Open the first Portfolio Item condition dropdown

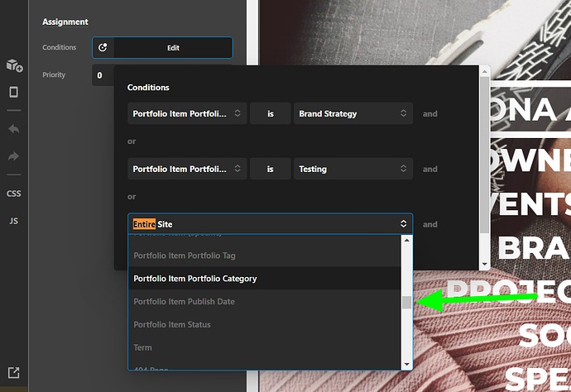(187, 113)
